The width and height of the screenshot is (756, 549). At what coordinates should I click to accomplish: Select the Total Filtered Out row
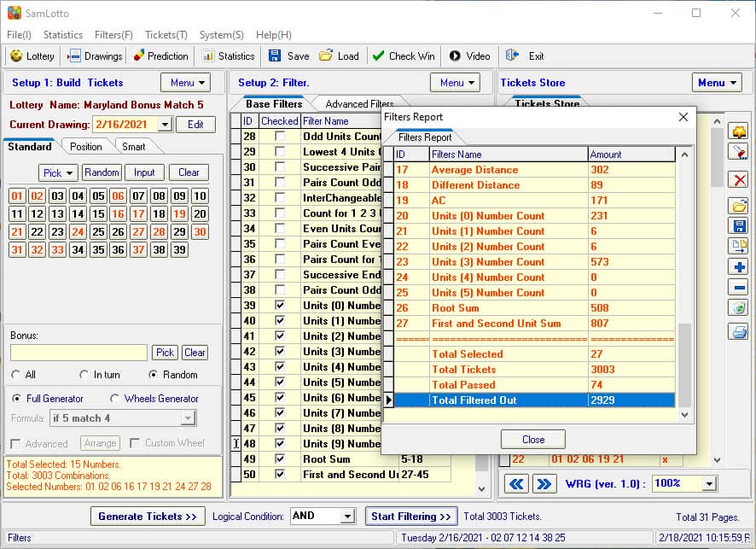(x=534, y=400)
